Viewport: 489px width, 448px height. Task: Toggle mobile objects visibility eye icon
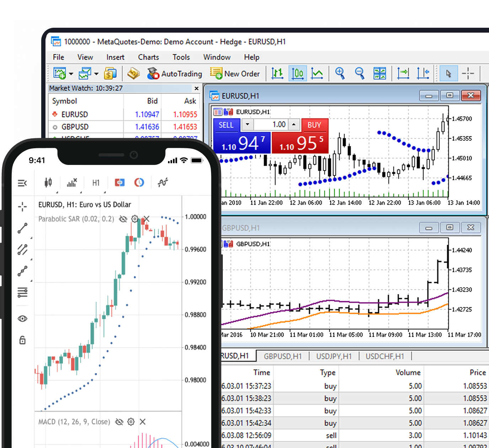(x=22, y=319)
